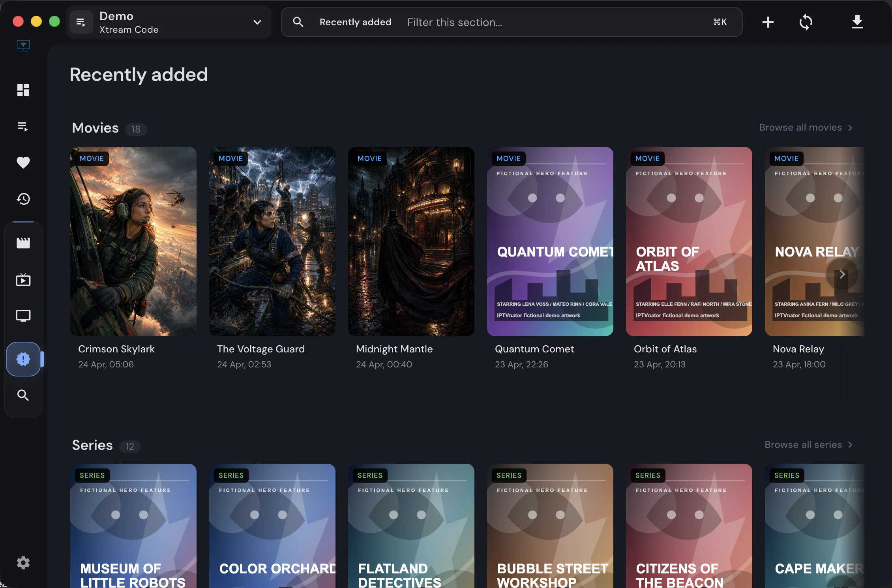
Task: Click the large Recently added page heading
Action: [139, 75]
